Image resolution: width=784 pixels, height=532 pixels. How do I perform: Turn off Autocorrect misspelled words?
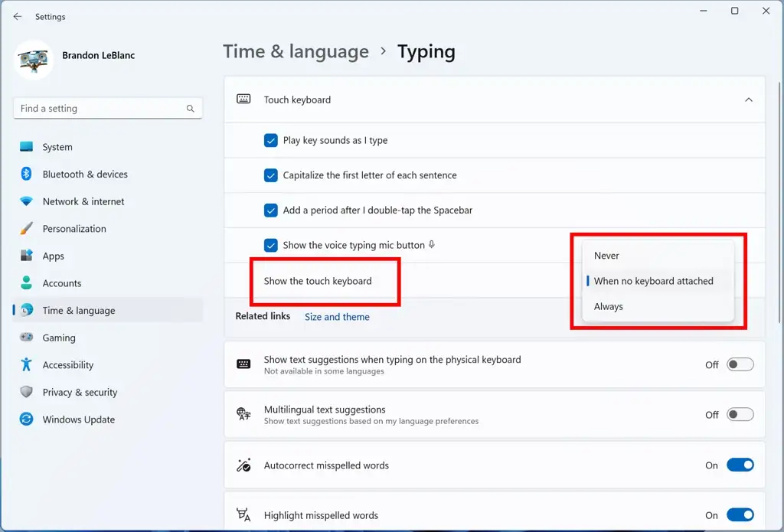pyautogui.click(x=740, y=465)
